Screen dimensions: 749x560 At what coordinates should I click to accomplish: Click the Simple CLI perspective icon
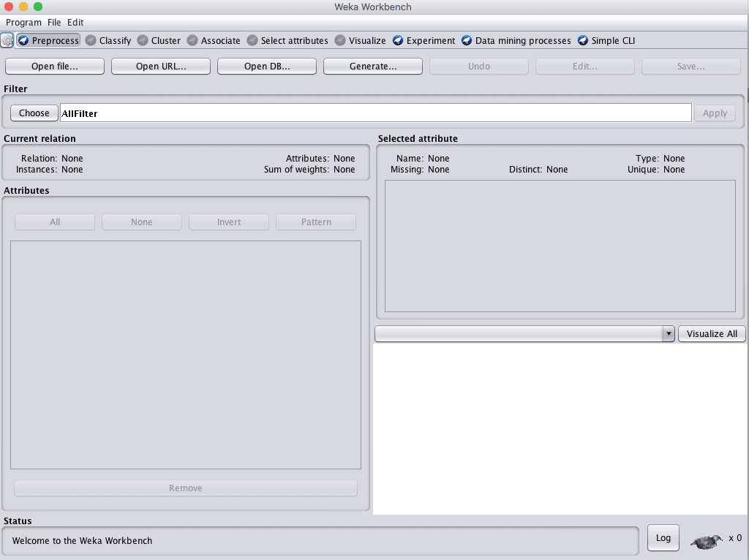(x=583, y=41)
